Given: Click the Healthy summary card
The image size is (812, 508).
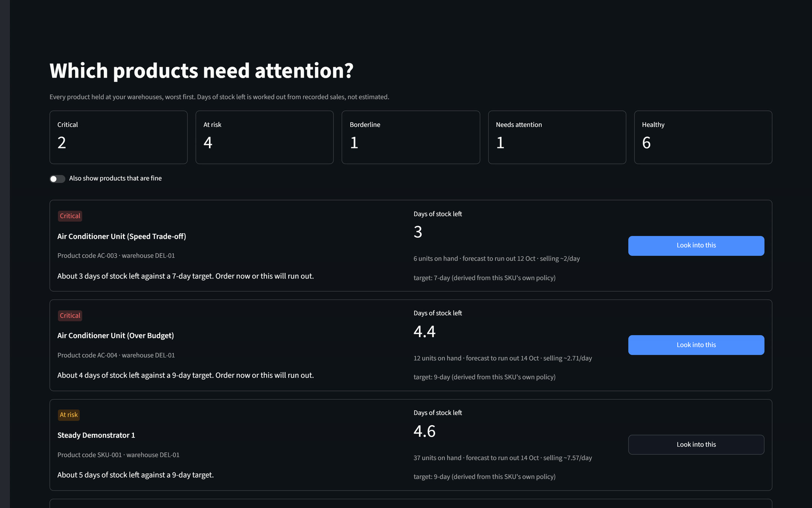Looking at the screenshot, I should point(703,137).
